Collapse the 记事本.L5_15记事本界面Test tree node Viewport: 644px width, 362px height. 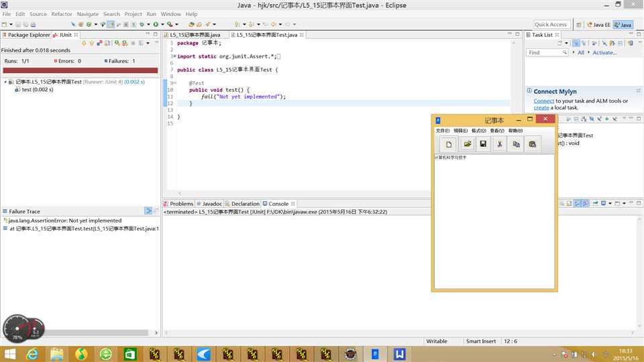[5, 82]
